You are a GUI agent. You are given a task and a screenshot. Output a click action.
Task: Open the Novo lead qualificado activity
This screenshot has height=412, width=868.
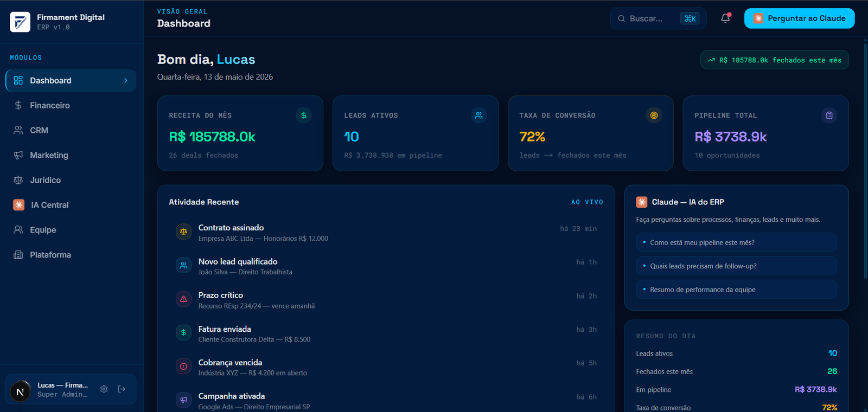[386, 266]
